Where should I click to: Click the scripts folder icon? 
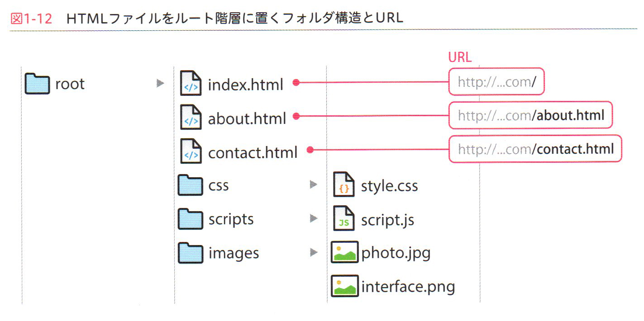pyautogui.click(x=190, y=219)
